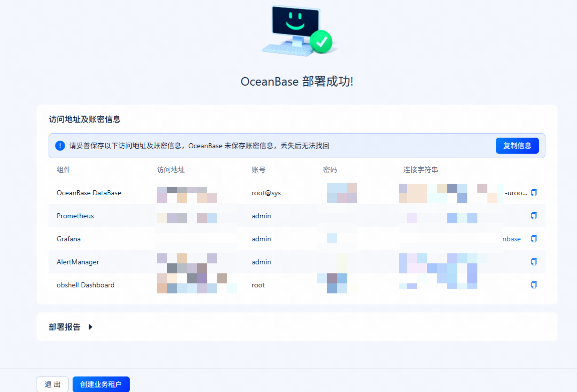Select the obshell Dashboard component name

pyautogui.click(x=85, y=285)
